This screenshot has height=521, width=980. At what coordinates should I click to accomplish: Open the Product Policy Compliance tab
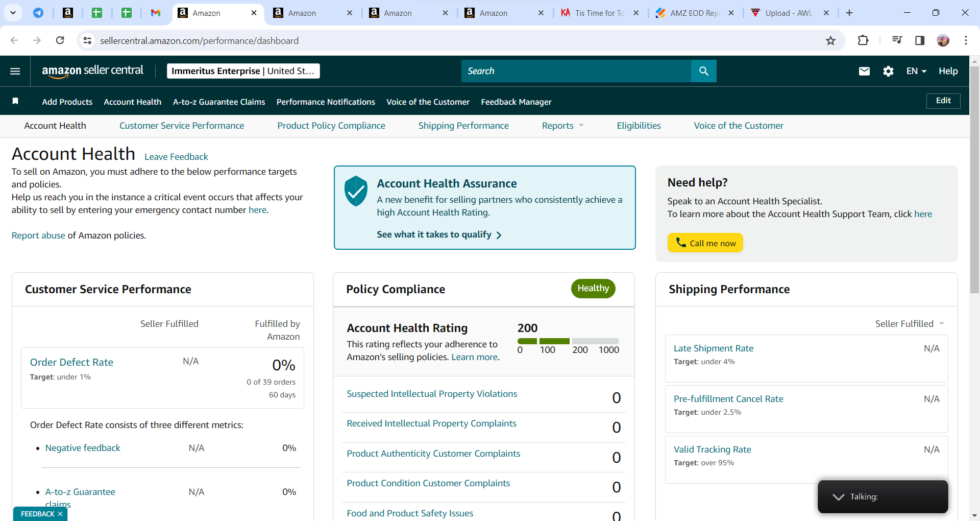tap(331, 126)
